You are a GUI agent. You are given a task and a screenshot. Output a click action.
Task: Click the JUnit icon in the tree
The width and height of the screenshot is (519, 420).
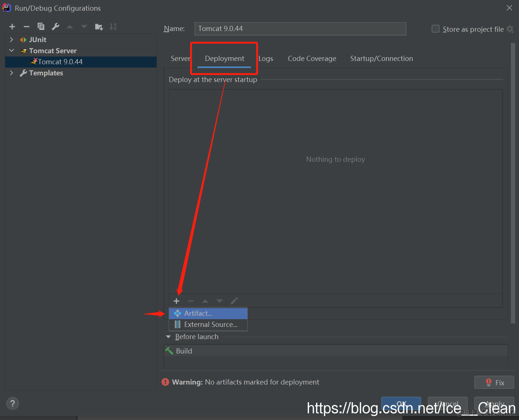23,40
